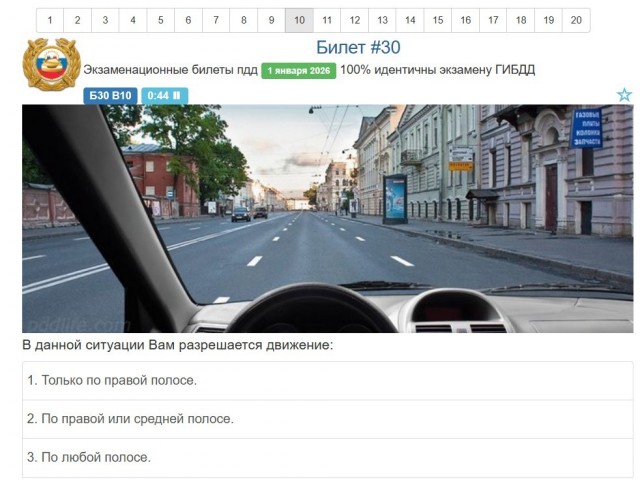Viewport: 640px width, 480px height.
Task: Jump to question 13
Action: pyautogui.click(x=382, y=20)
